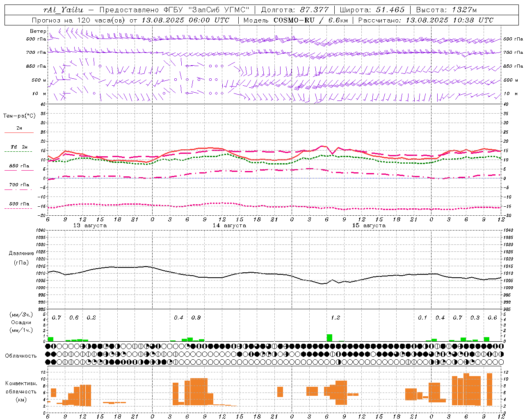Click the Ветер panel label
The width and height of the screenshot is (525, 420).
point(38,31)
